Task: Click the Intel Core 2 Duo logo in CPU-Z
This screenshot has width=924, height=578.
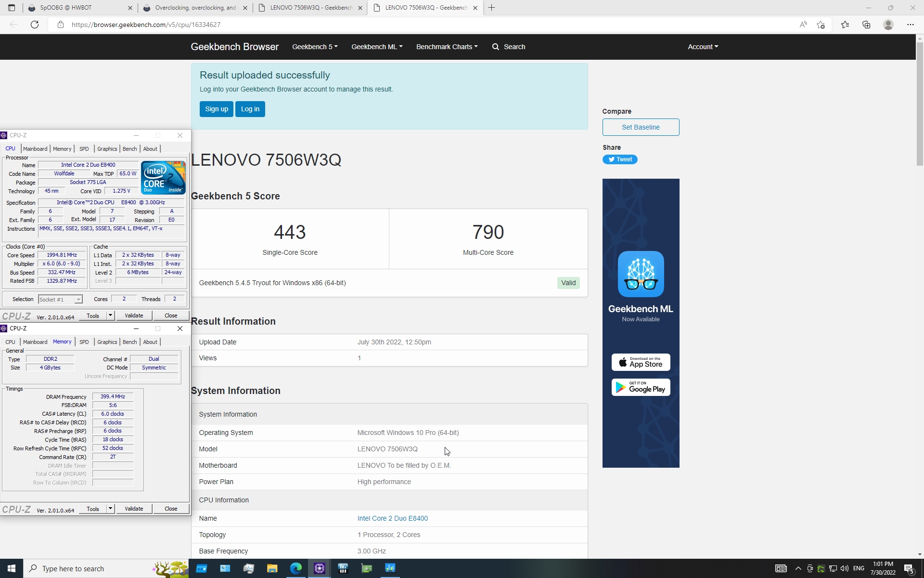Action: tap(163, 178)
